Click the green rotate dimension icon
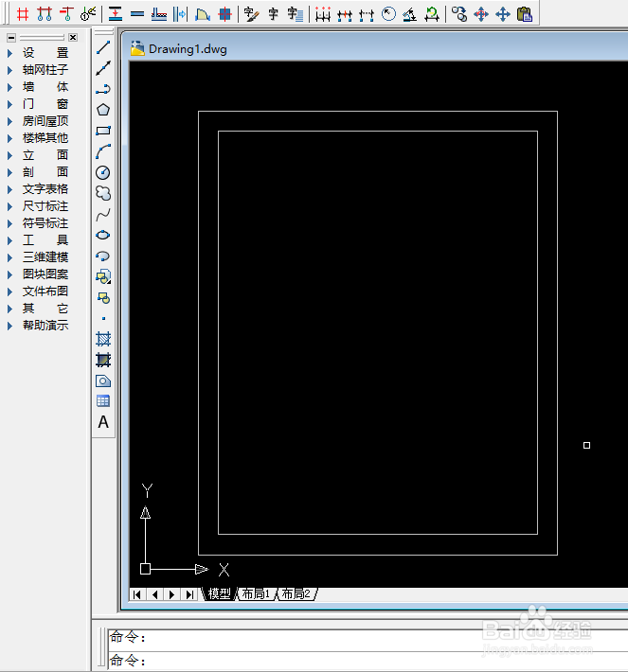The width and height of the screenshot is (628, 672). click(x=432, y=14)
